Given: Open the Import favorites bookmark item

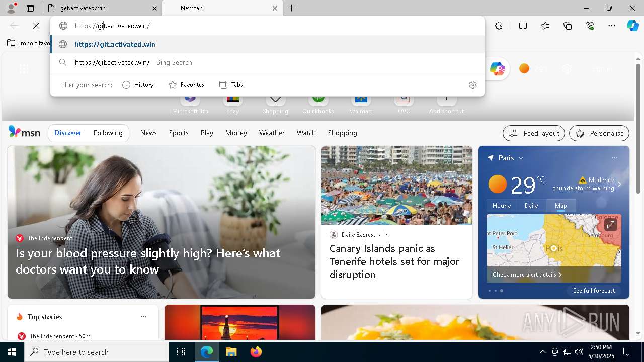Looking at the screenshot, I should click(x=29, y=43).
